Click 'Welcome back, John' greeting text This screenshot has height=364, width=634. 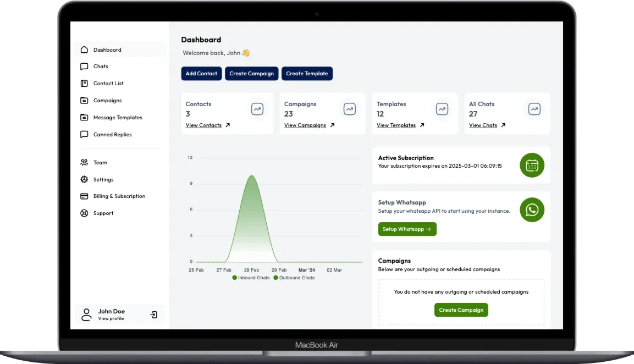coord(212,53)
